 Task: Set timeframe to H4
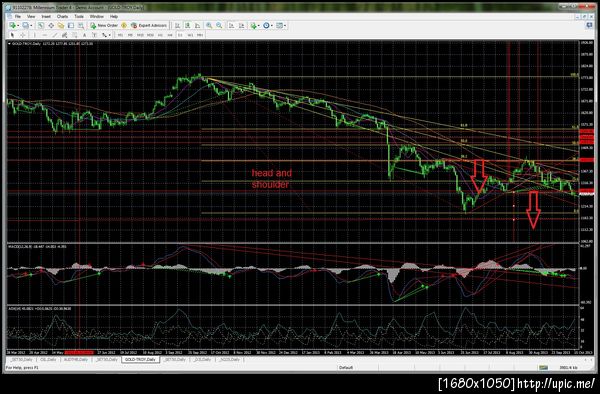coord(170,35)
